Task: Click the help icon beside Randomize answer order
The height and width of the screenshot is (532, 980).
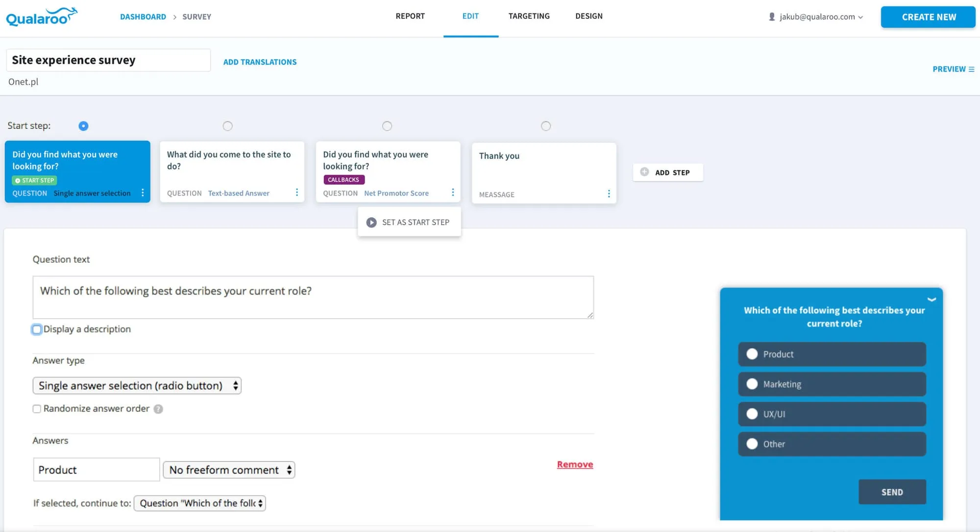Action: click(x=158, y=408)
